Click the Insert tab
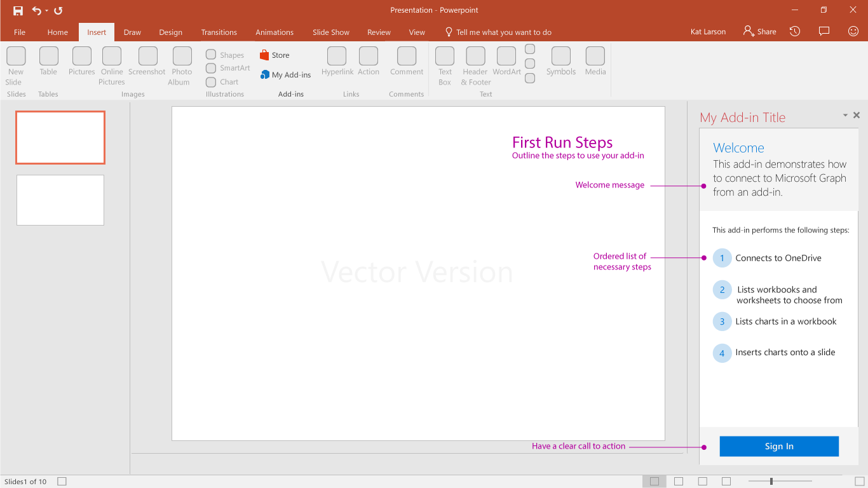 (x=97, y=32)
